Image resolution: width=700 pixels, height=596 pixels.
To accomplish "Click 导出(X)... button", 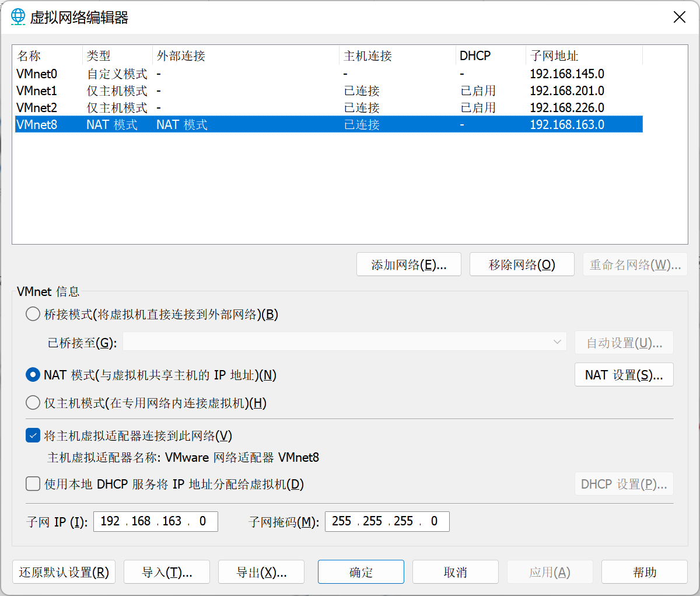I will (261, 572).
